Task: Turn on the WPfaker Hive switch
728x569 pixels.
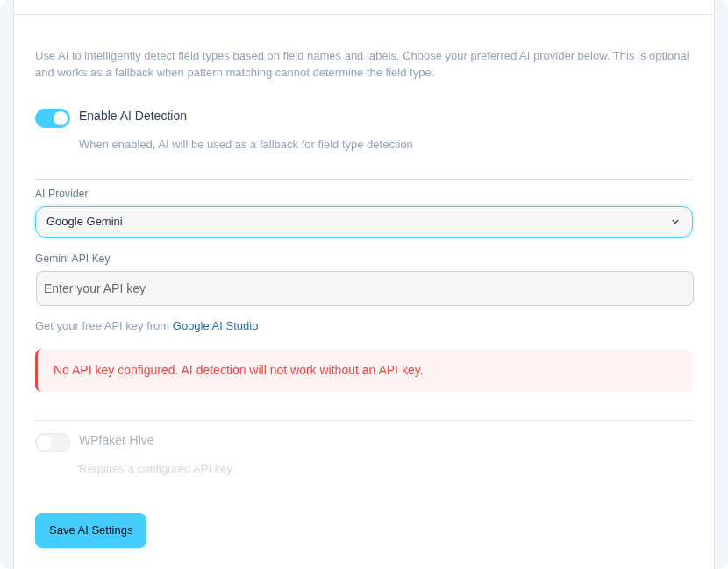Action: pyautogui.click(x=53, y=443)
